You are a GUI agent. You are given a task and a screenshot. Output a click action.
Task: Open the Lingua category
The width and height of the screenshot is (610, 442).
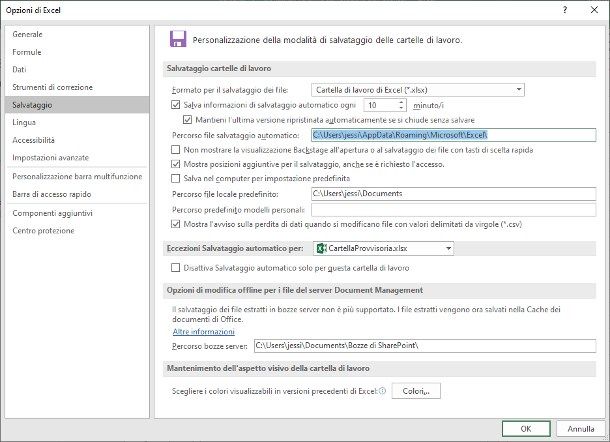(77, 122)
